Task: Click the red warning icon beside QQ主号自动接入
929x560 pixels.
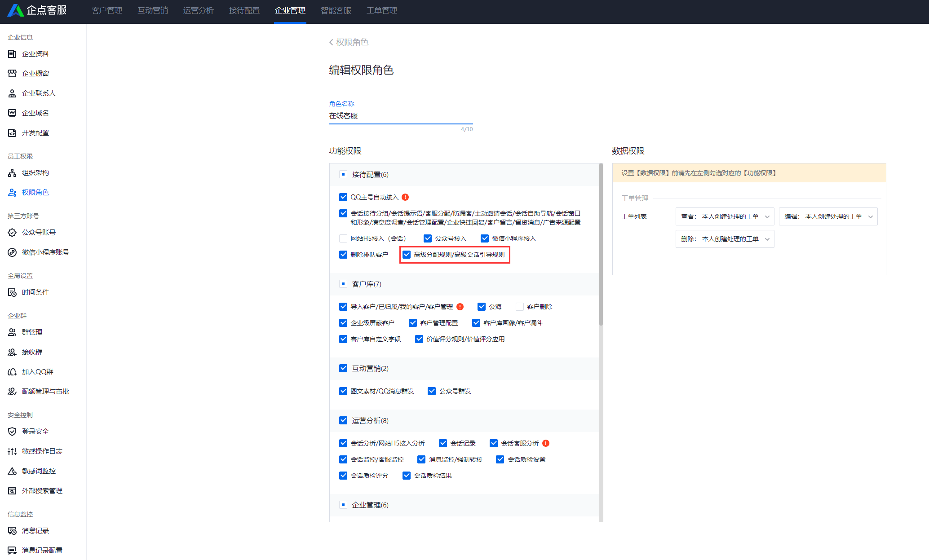Action: click(405, 197)
